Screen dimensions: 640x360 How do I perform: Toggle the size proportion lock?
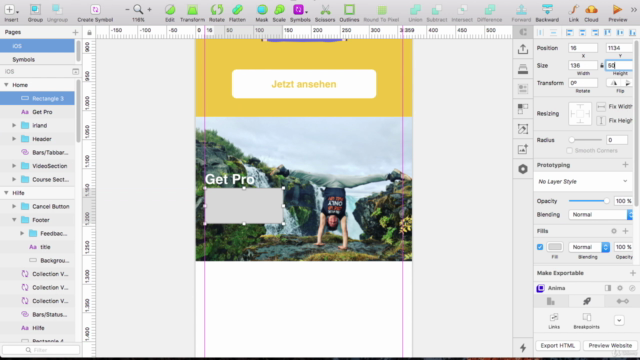click(602, 66)
